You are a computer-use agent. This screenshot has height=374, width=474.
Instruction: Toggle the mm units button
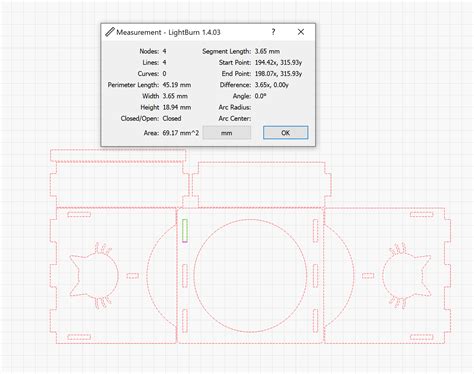pyautogui.click(x=227, y=133)
